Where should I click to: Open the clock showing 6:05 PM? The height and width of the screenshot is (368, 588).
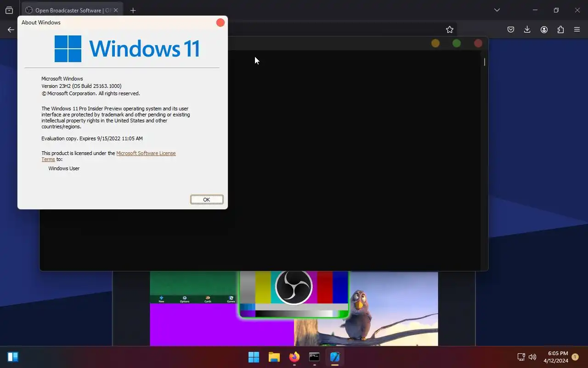[556, 357]
